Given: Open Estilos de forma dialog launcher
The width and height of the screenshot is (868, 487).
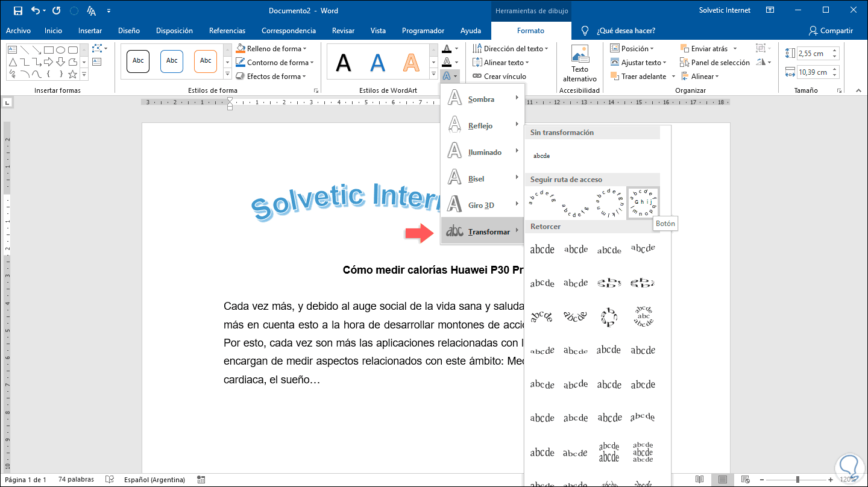Looking at the screenshot, I should 316,90.
